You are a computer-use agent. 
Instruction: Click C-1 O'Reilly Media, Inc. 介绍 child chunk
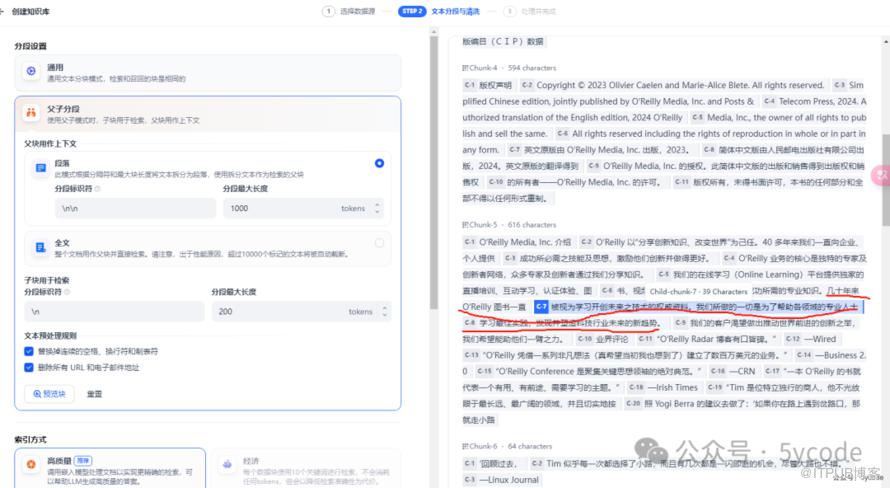pos(517,242)
